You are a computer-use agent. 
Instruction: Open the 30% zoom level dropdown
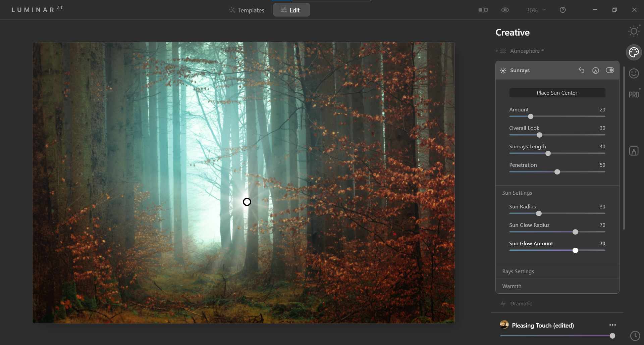pyautogui.click(x=536, y=10)
